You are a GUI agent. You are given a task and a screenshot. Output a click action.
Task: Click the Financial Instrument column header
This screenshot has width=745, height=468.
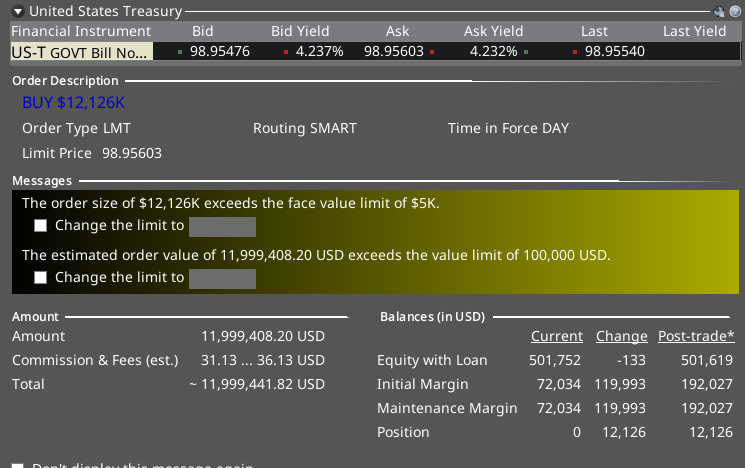[81, 31]
